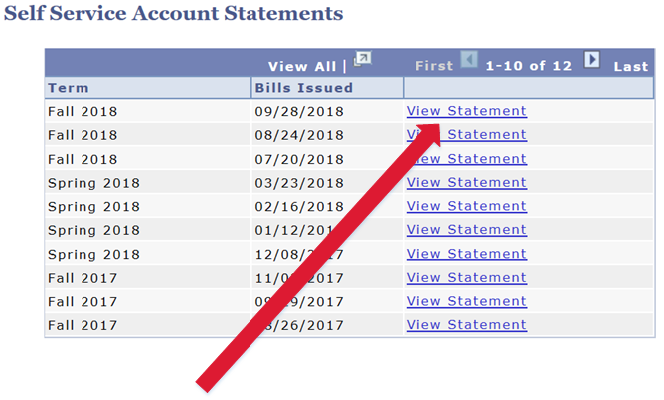Jump to Last page of statements
The height and width of the screenshot is (400, 664).
tap(631, 66)
